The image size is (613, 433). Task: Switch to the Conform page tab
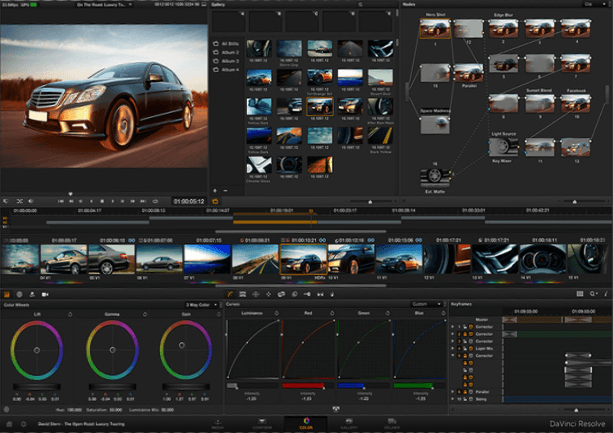tap(262, 423)
